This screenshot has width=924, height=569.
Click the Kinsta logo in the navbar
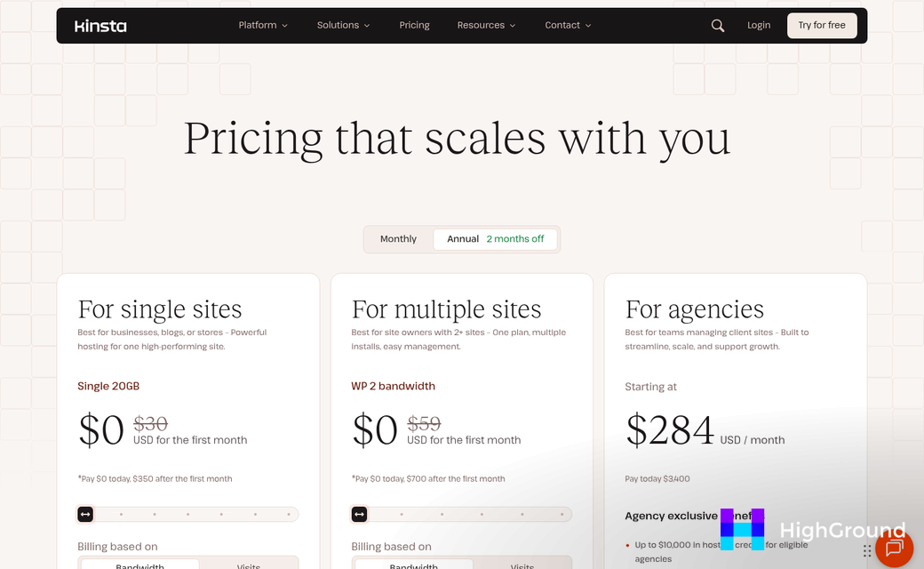point(100,25)
